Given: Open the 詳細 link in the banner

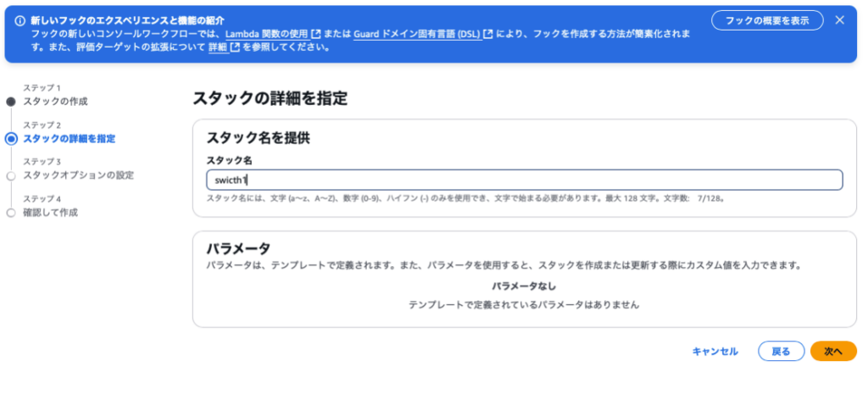Looking at the screenshot, I should click(x=217, y=47).
